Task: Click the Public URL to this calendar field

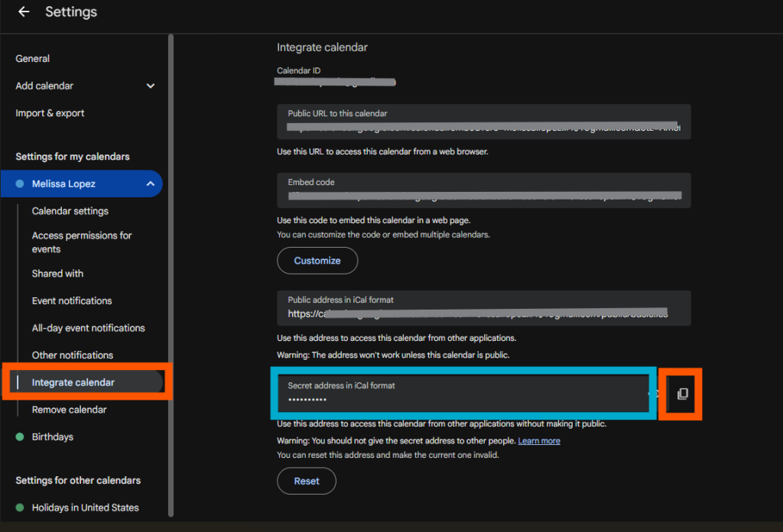Action: tap(483, 122)
